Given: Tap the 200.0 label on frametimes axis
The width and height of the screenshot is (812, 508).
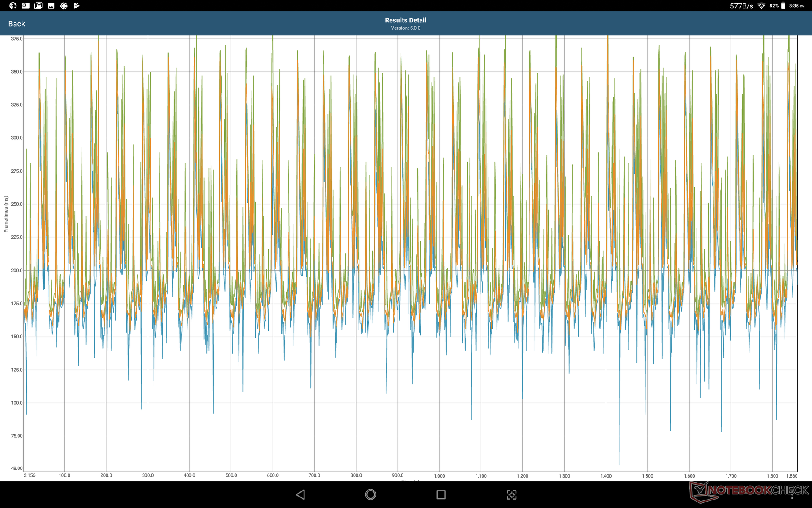Looking at the screenshot, I should coord(17,271).
